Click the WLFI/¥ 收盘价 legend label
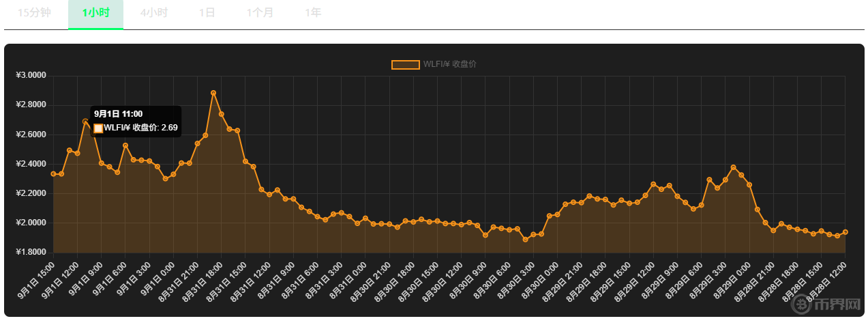This screenshot has width=868, height=323. coord(449,64)
